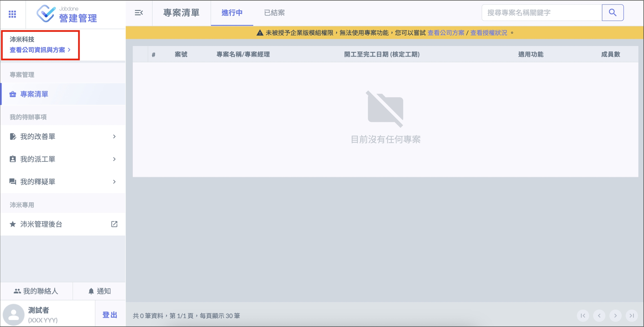Open 沛米管理後台 external link icon
Viewport: 644px width, 327px height.
pos(114,224)
